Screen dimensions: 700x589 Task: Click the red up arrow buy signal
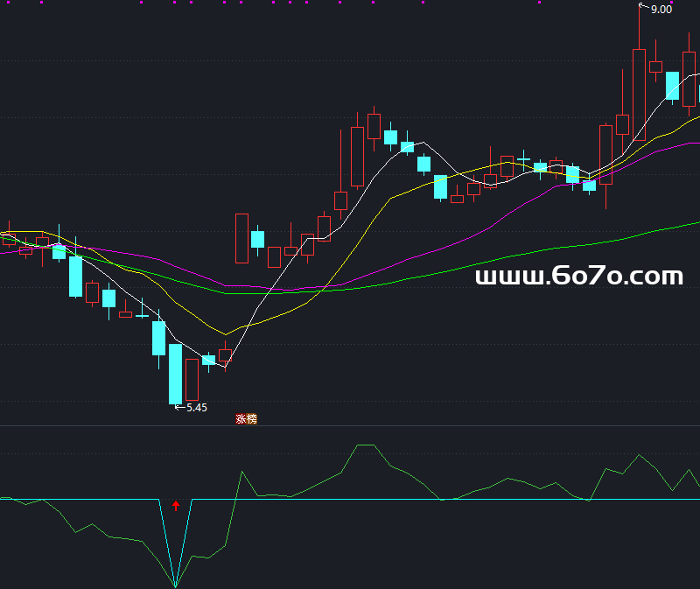point(176,506)
